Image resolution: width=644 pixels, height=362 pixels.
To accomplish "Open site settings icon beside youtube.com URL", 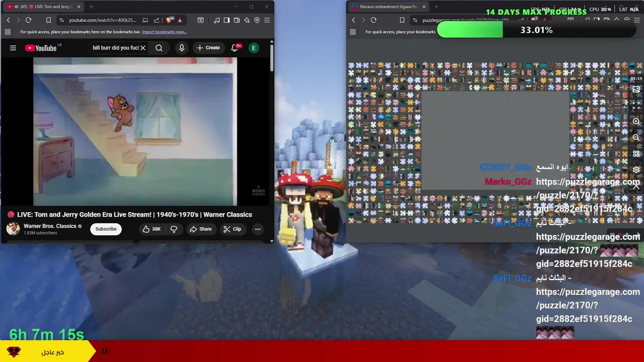I will 61,20.
